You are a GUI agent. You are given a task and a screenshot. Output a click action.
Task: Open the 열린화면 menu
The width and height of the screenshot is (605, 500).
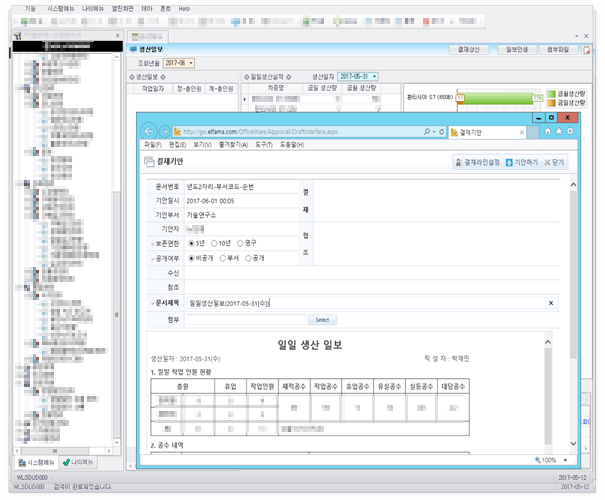coord(122,8)
